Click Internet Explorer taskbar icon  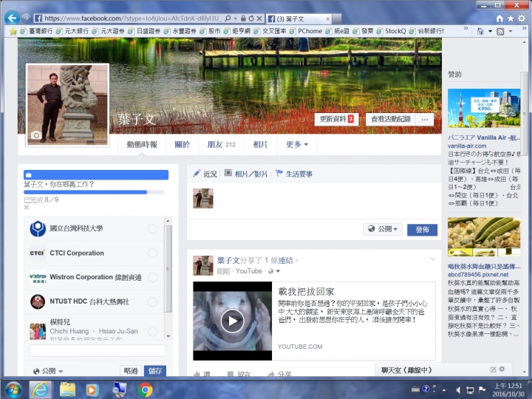coord(40,390)
